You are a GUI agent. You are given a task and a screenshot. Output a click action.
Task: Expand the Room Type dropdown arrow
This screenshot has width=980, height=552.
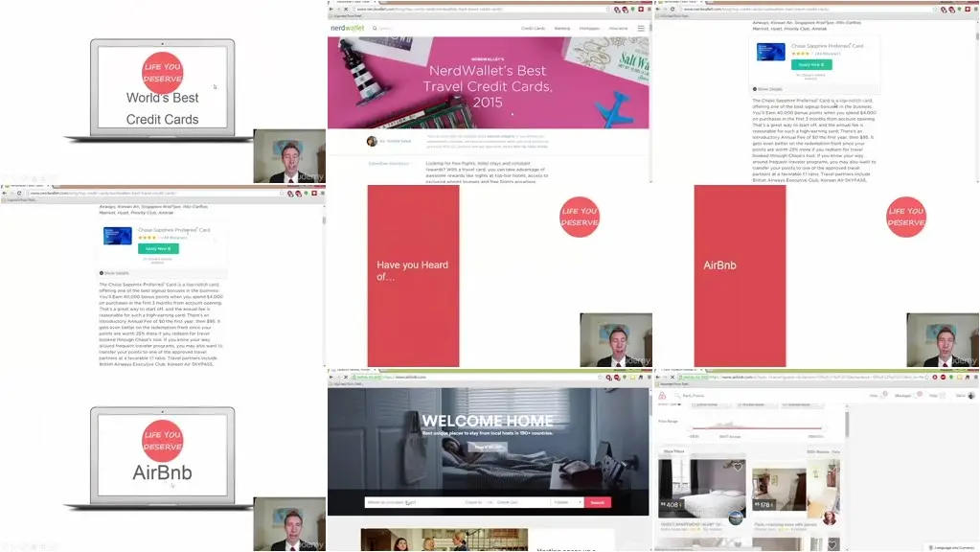click(x=679, y=404)
